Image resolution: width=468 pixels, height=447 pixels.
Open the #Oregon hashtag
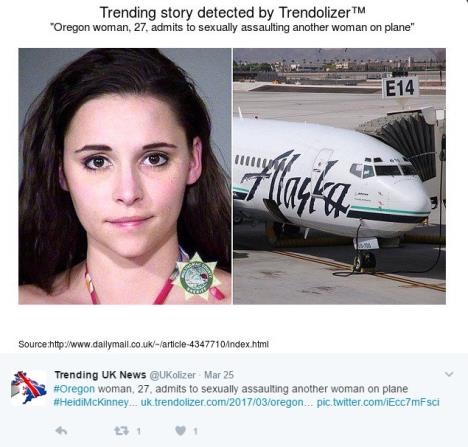tap(74, 389)
